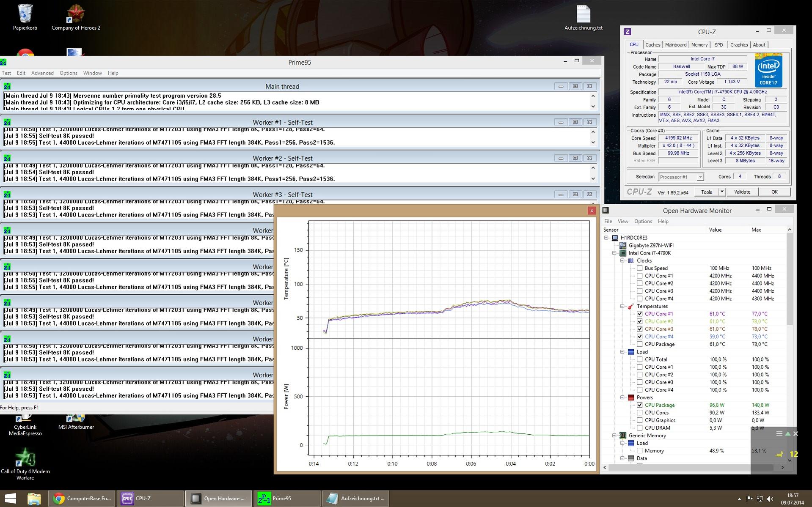Screen dimensions: 812x507
Task: Show hidden system tray icons
Action: (739, 499)
